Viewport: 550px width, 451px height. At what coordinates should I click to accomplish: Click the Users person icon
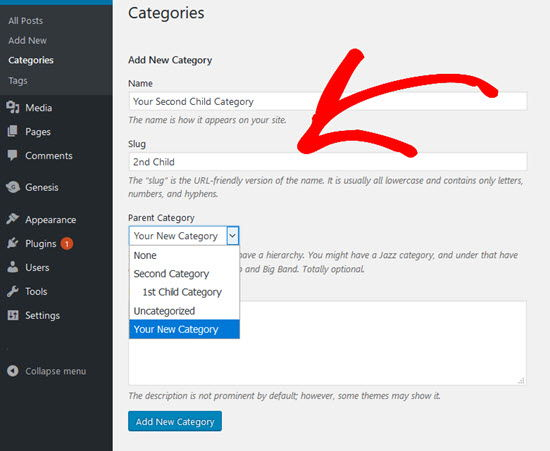tap(13, 267)
